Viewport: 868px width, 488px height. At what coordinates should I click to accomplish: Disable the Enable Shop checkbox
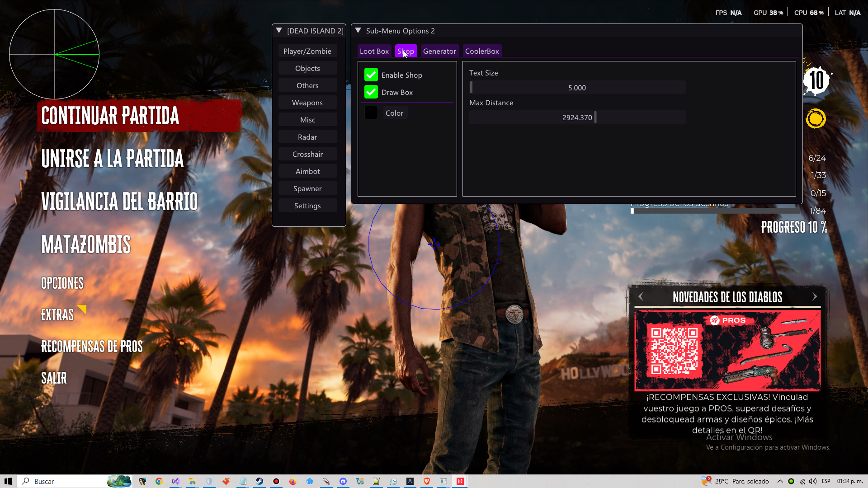[x=371, y=75]
